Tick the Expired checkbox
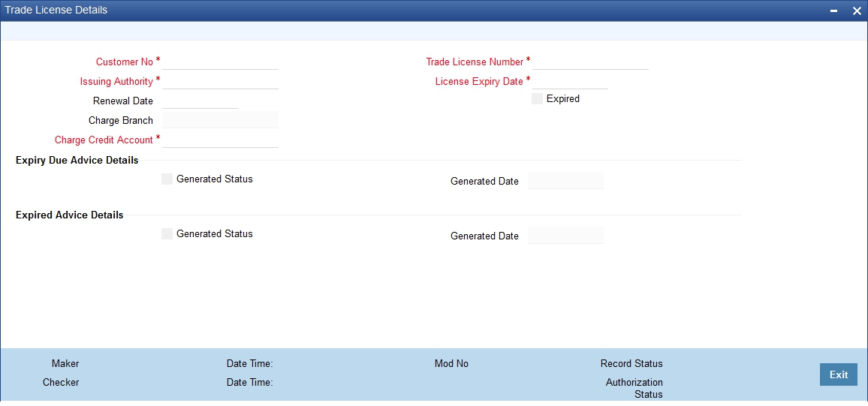Viewport: 868px width, 406px height. (537, 98)
